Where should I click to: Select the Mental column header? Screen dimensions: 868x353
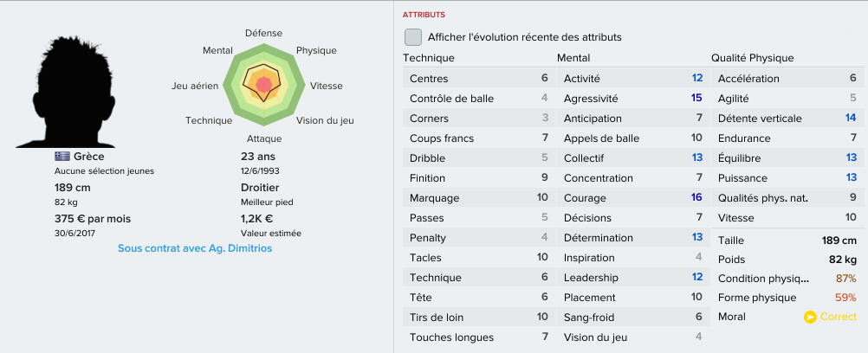[573, 58]
